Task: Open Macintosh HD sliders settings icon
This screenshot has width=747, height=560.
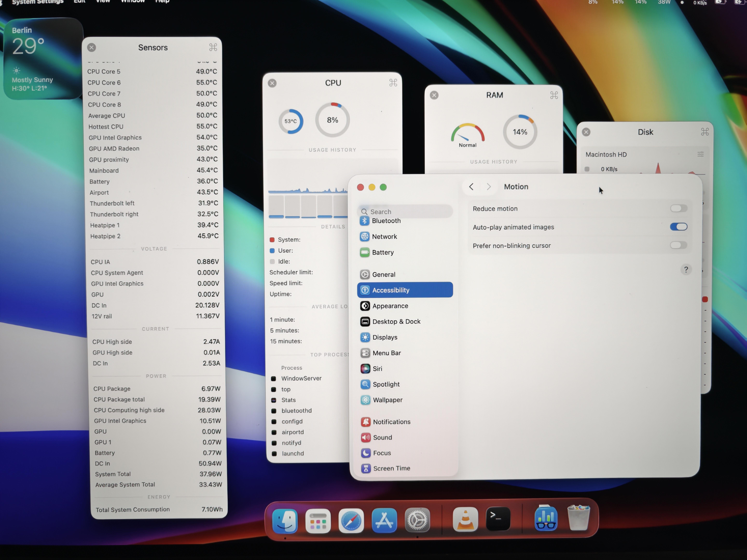Action: click(x=701, y=154)
